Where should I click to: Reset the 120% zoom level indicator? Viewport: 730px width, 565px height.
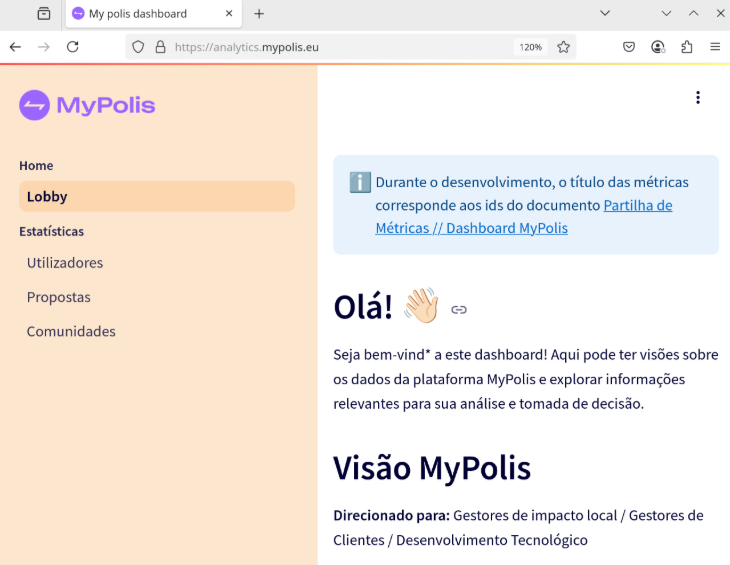tap(529, 47)
